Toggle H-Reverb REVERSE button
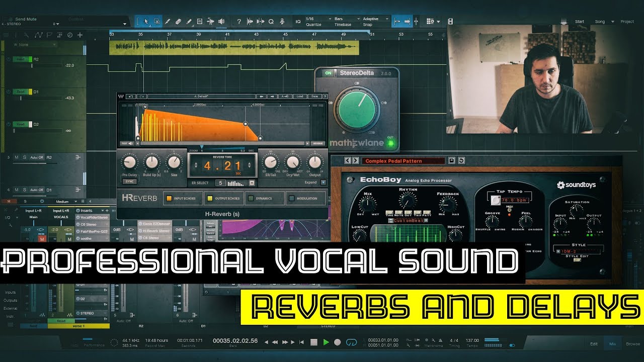Image resolution: width=644 pixels, height=362 pixels. [x=317, y=143]
